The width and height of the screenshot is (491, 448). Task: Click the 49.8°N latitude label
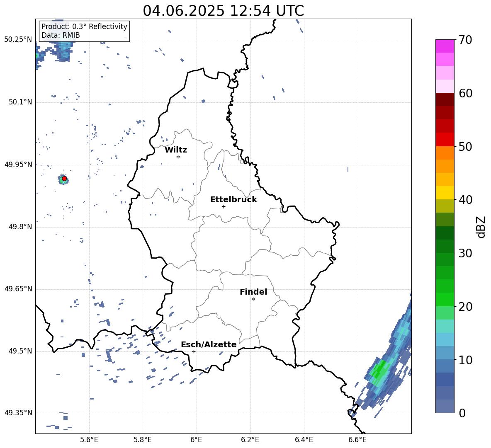tap(20, 227)
